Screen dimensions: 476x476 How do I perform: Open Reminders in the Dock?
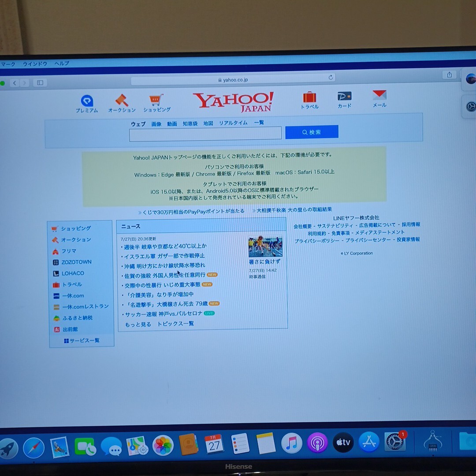coord(240,443)
